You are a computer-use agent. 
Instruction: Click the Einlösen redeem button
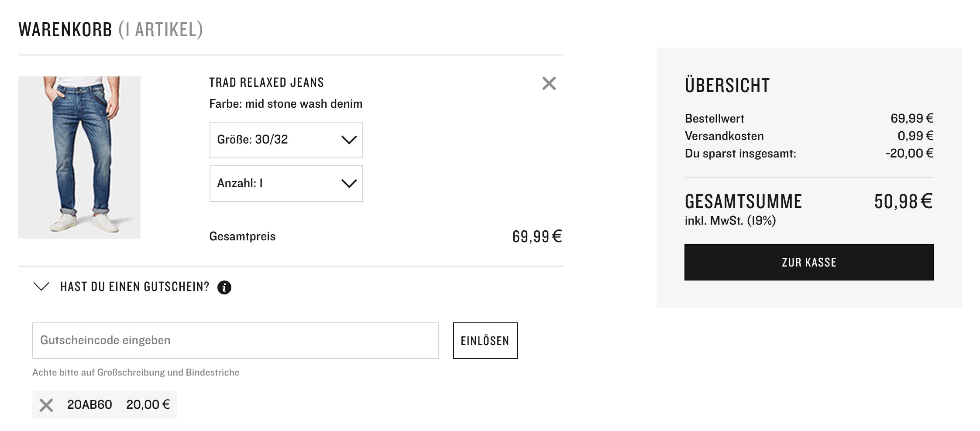(485, 341)
